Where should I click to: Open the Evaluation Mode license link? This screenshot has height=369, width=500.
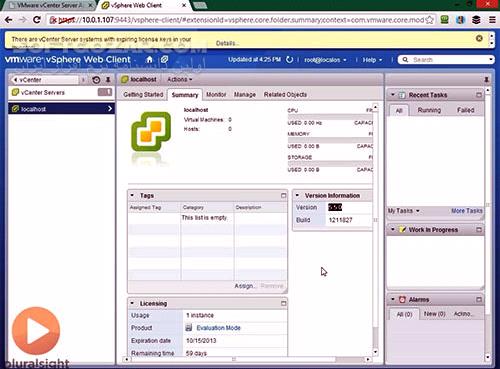click(218, 328)
